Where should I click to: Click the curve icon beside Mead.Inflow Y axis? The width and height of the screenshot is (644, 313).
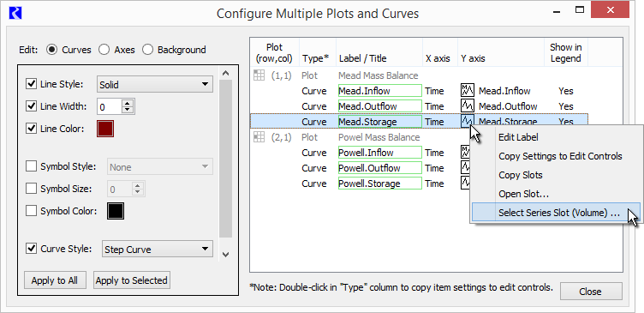coord(468,91)
